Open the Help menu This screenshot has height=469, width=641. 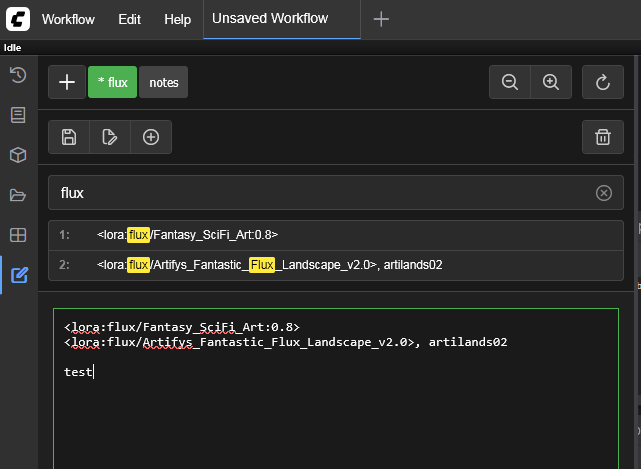point(177,19)
